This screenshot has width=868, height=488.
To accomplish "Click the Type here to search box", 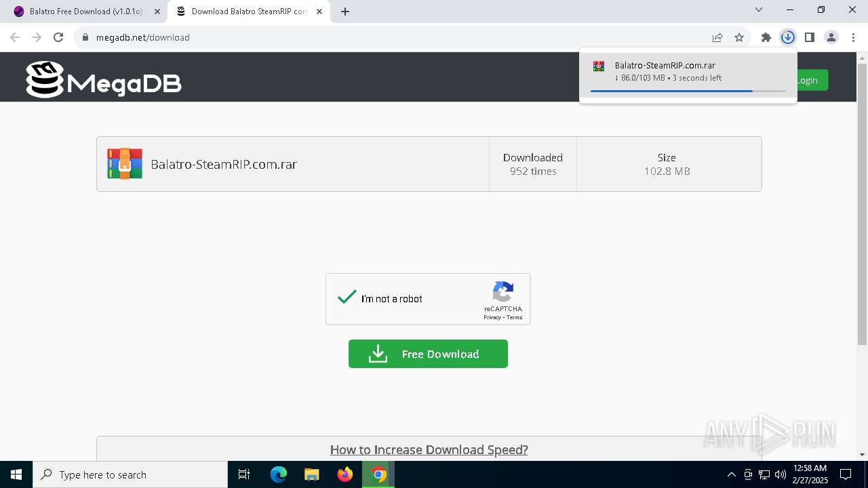I will click(130, 474).
